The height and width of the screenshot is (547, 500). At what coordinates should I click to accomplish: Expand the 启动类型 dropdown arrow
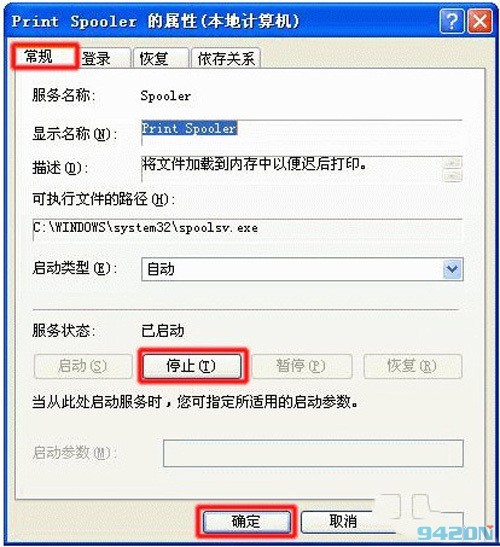452,269
